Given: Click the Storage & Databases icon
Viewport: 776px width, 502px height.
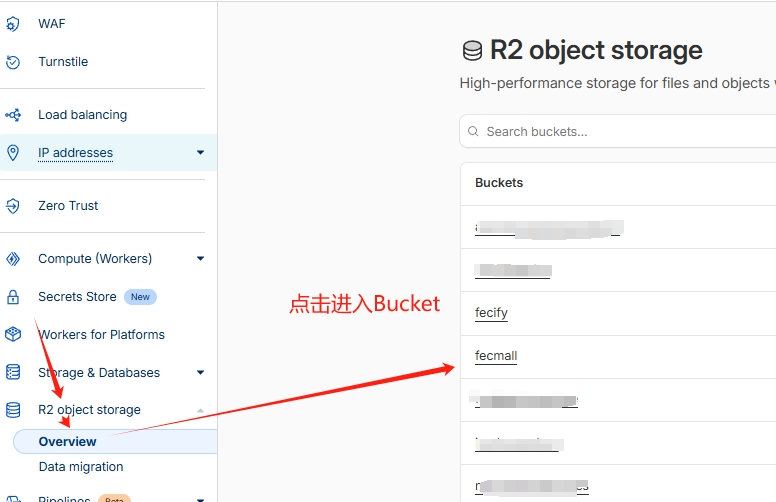Looking at the screenshot, I should (x=13, y=373).
